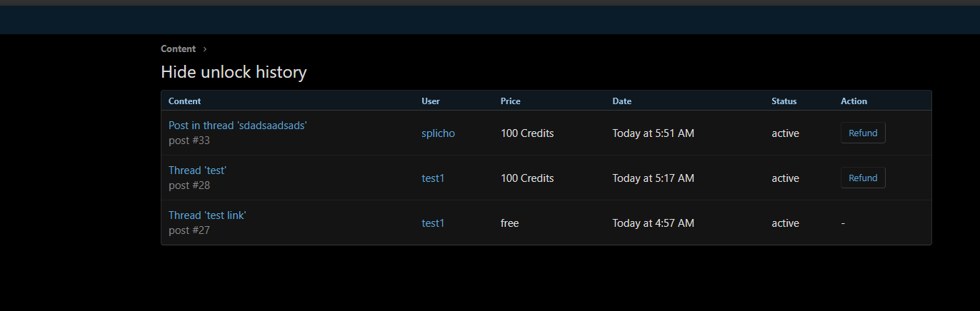This screenshot has width=980, height=311.
Task: Select the Price column header
Action: coord(510,101)
